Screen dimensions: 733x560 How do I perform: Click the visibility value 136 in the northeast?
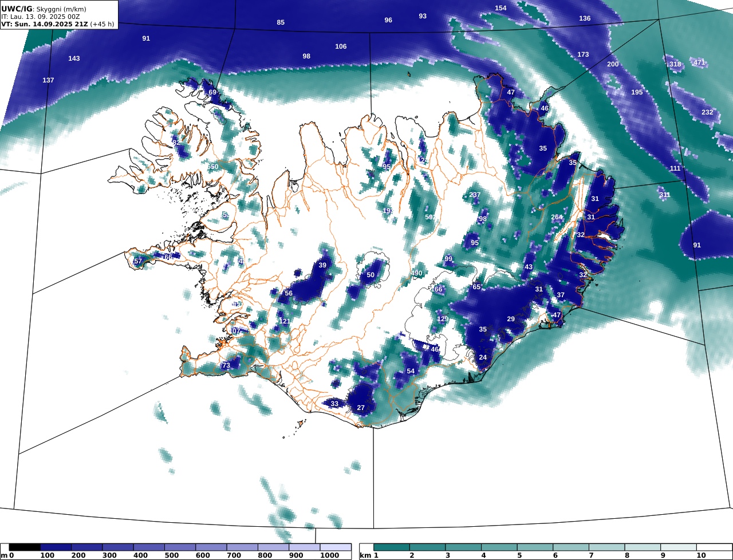(585, 18)
